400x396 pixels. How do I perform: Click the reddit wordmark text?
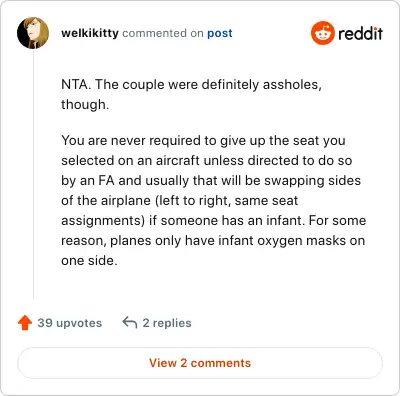[x=360, y=33]
